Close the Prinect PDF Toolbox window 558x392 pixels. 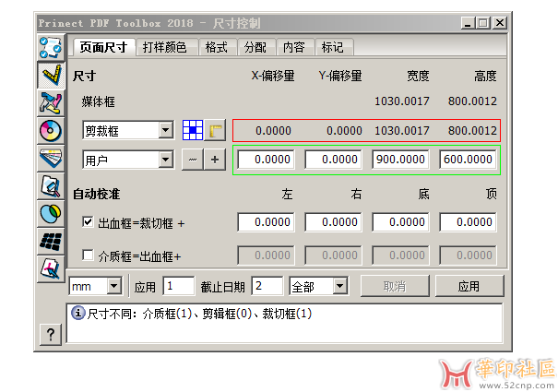click(500, 23)
